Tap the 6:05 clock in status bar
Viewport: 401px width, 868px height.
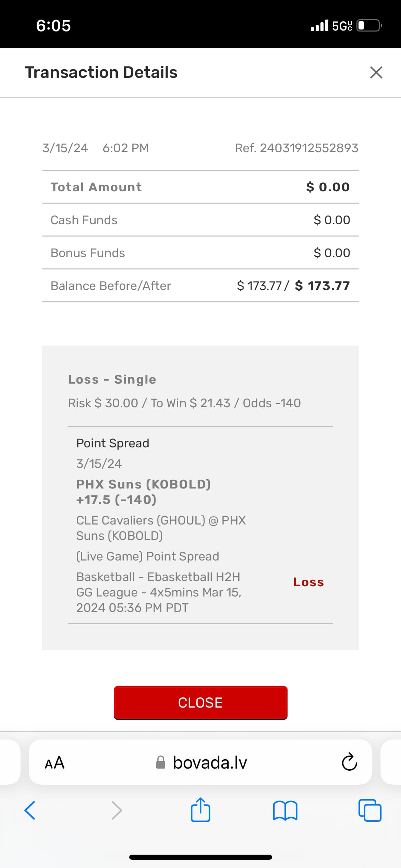point(53,26)
